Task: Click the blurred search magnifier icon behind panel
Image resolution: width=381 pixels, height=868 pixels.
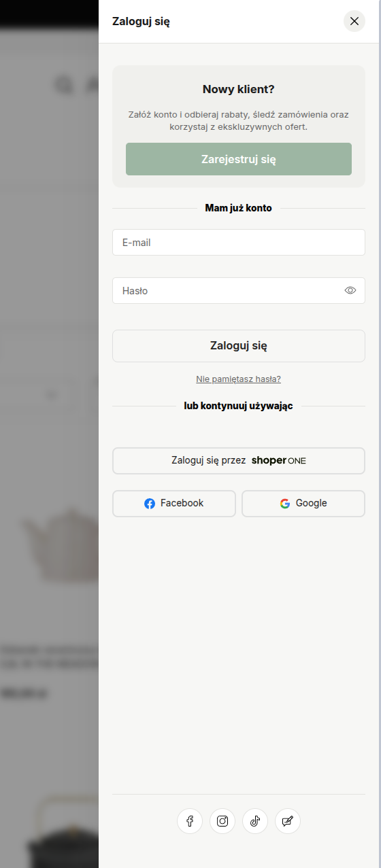Action: point(64,85)
